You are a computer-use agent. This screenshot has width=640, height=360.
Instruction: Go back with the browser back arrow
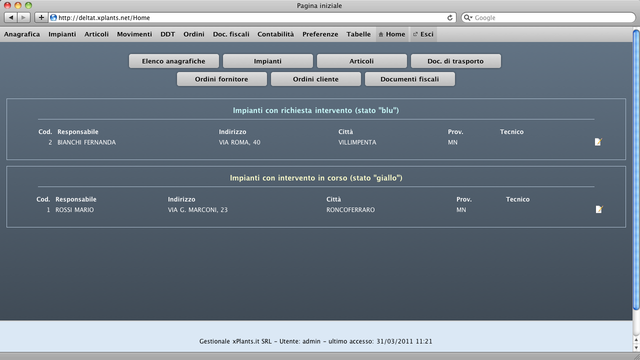11,18
